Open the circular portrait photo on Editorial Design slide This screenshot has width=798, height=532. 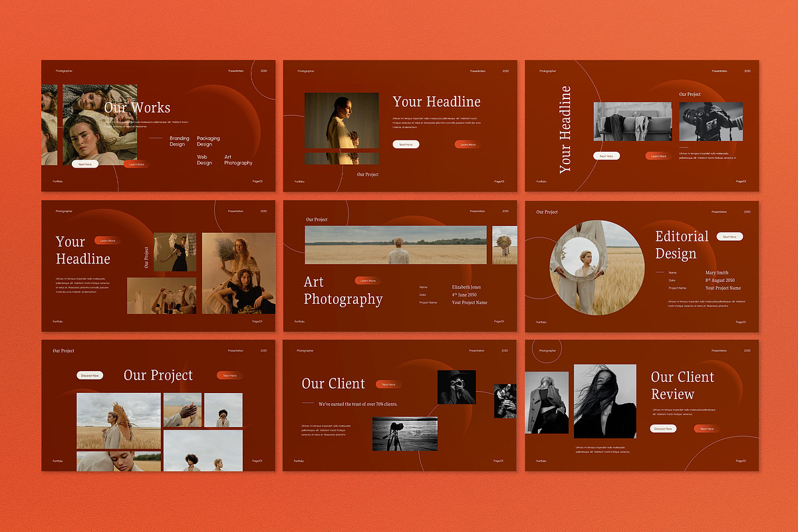(x=597, y=267)
